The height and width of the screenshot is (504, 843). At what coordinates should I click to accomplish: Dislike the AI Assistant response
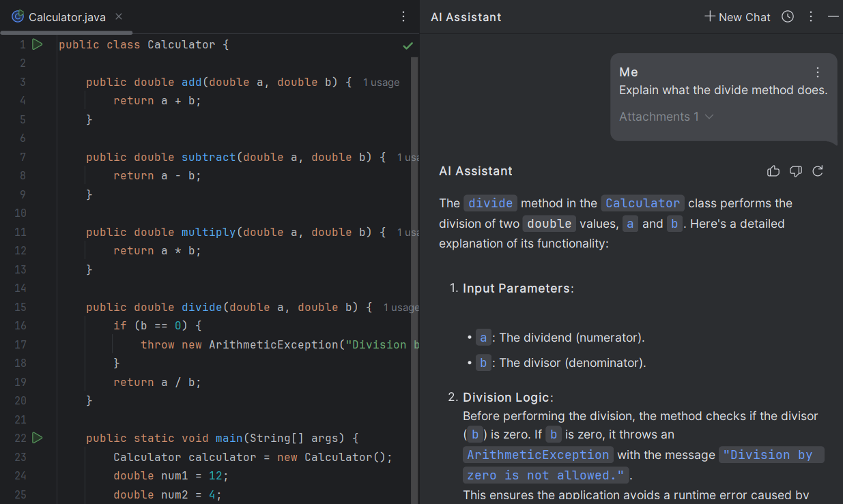(x=795, y=171)
